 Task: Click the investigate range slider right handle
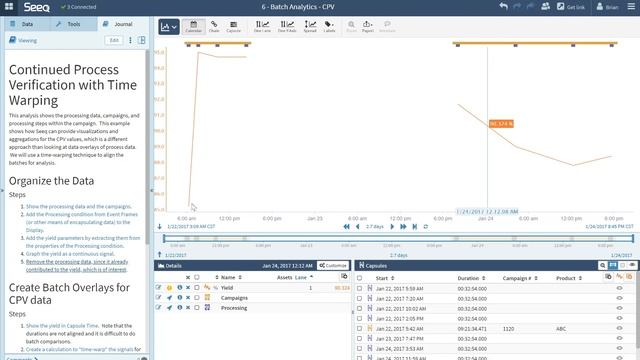coord(633,238)
